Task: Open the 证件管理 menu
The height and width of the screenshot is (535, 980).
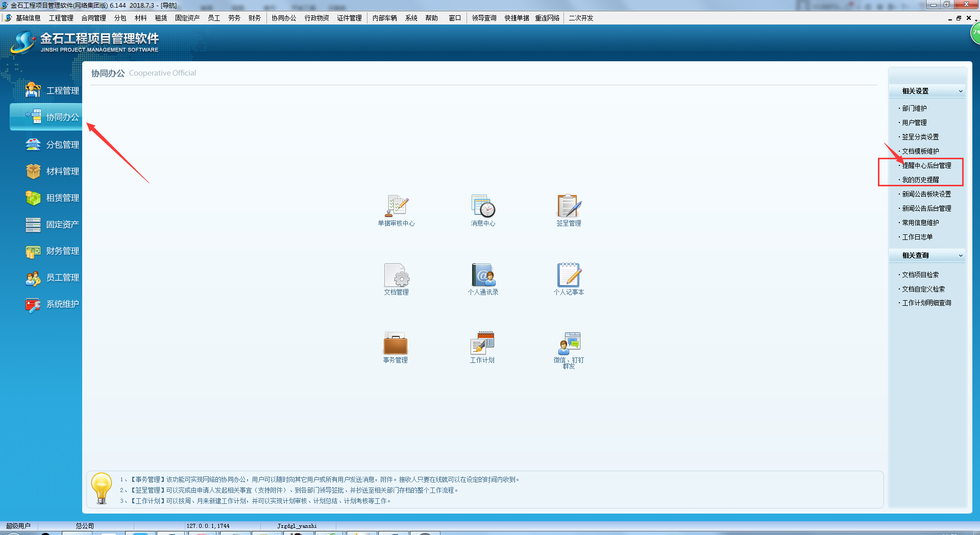Action: point(350,18)
